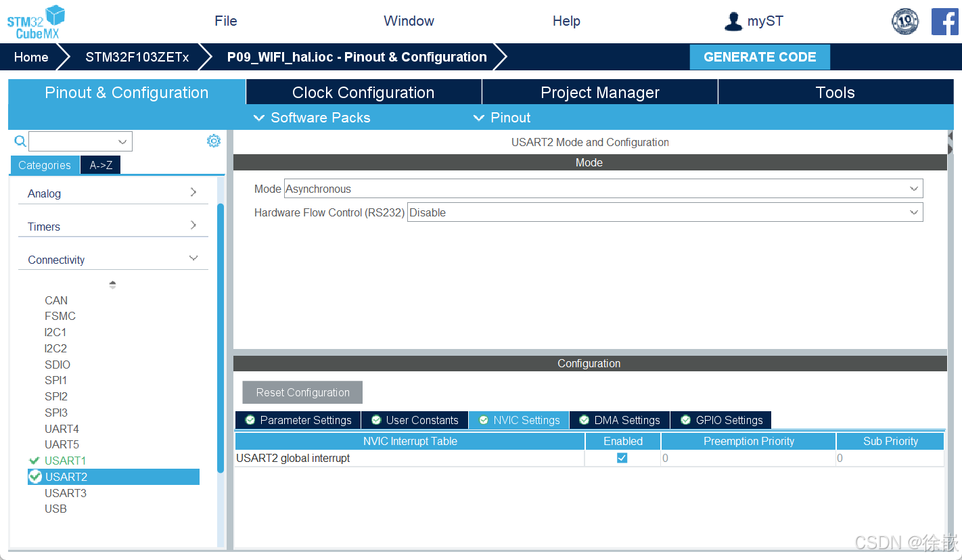Viewport: 962px width, 560px height.
Task: Select USB peripheral
Action: pyautogui.click(x=55, y=509)
